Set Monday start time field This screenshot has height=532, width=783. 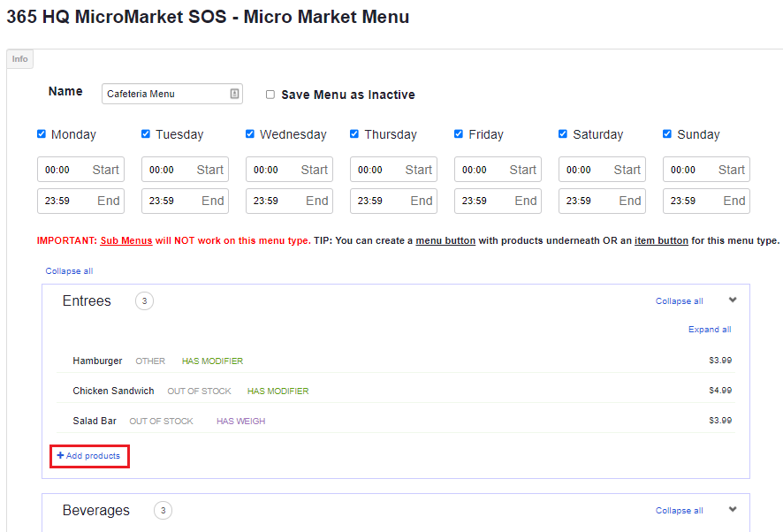tap(81, 170)
